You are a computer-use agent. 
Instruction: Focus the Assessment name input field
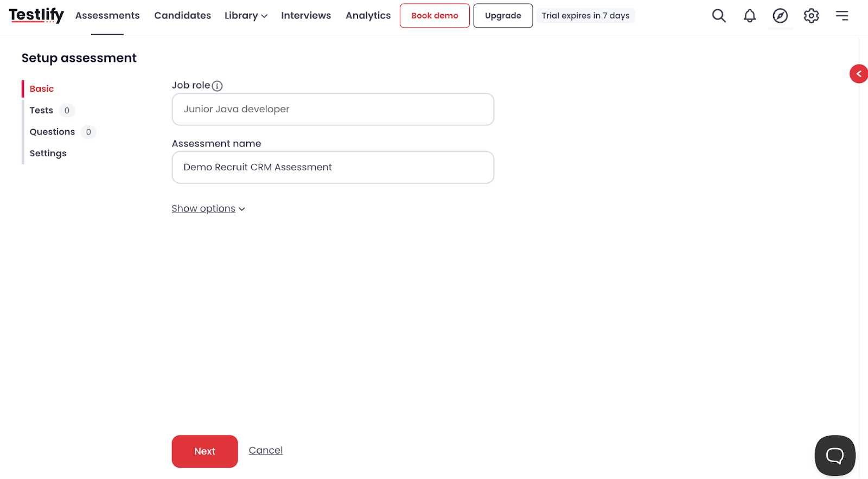tap(333, 168)
